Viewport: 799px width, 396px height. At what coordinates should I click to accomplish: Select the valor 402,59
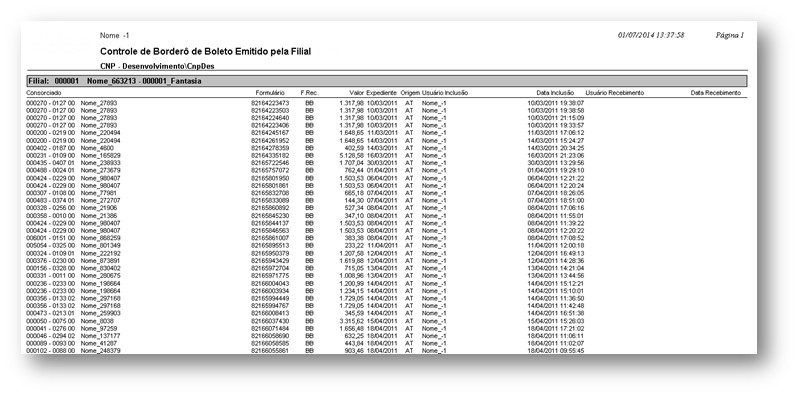coord(354,148)
